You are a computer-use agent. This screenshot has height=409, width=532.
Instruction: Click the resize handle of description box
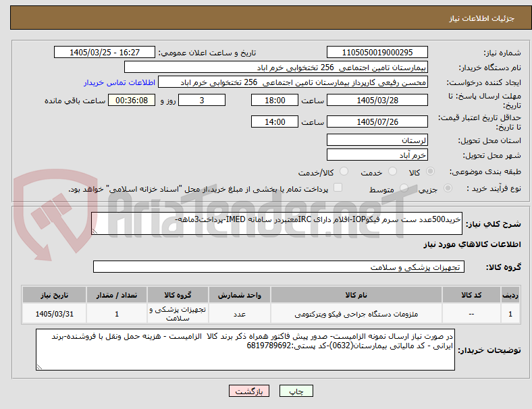click(x=95, y=231)
